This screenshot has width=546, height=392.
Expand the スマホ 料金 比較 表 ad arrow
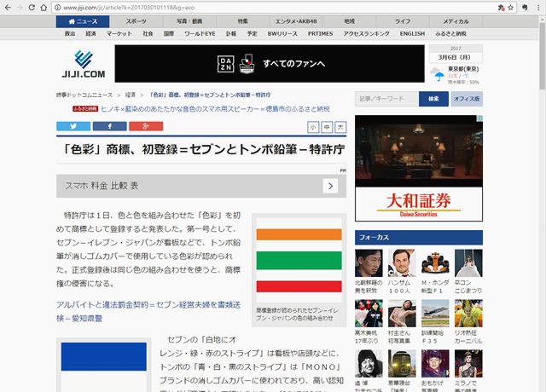[x=330, y=186]
